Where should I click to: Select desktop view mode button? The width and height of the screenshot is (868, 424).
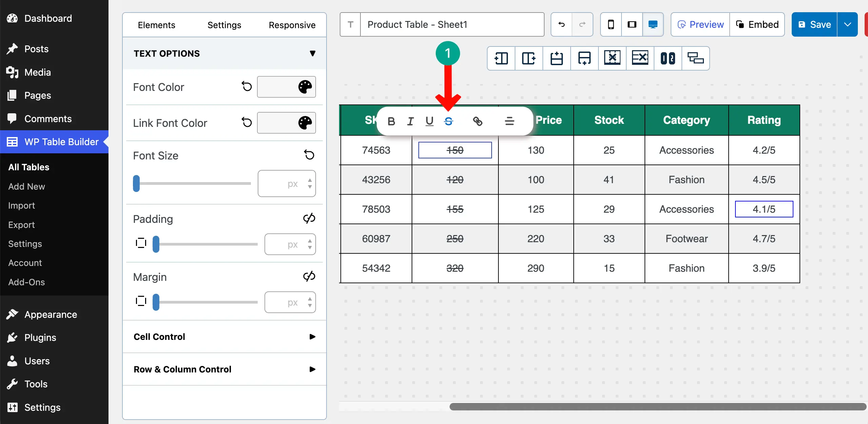pyautogui.click(x=653, y=24)
